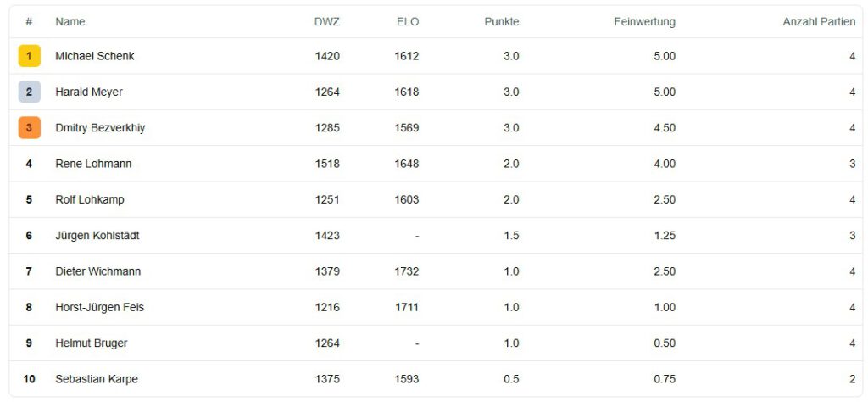
Task: Click the orange rank 3 badge
Action: pos(29,128)
